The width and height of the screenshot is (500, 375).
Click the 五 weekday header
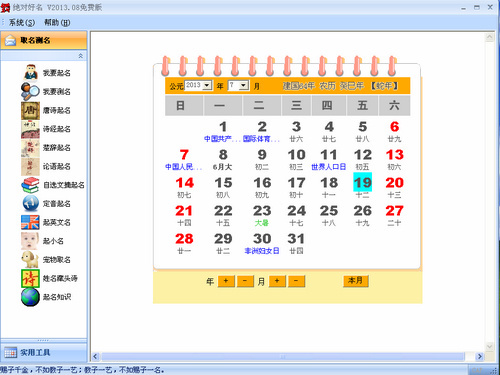click(362, 105)
